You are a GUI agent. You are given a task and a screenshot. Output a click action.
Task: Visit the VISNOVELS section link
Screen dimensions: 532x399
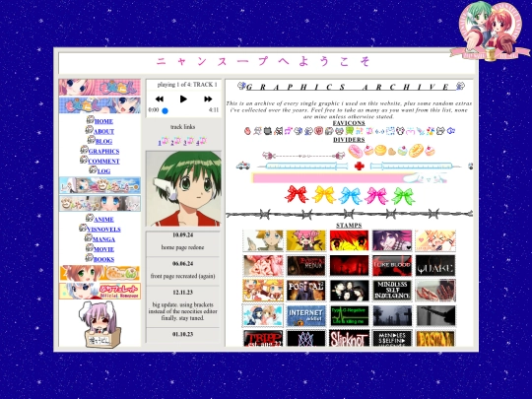(x=103, y=230)
